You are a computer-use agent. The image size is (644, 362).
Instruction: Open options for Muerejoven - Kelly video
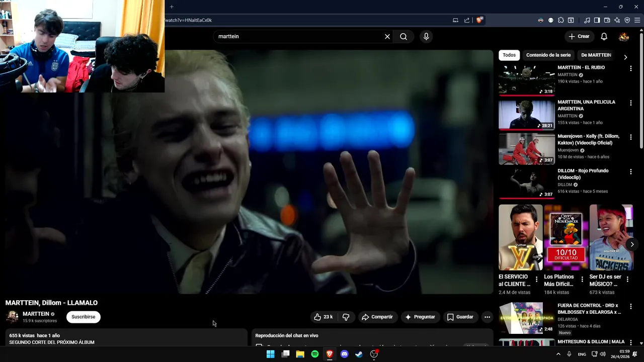[x=630, y=137]
